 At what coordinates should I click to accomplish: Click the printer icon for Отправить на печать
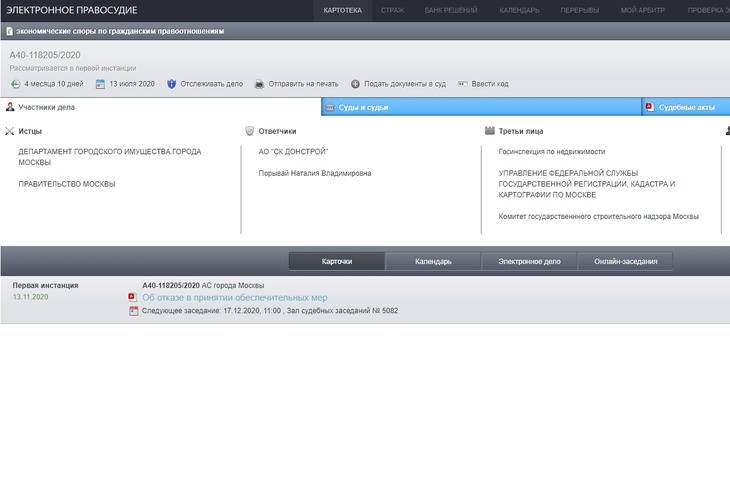260,84
